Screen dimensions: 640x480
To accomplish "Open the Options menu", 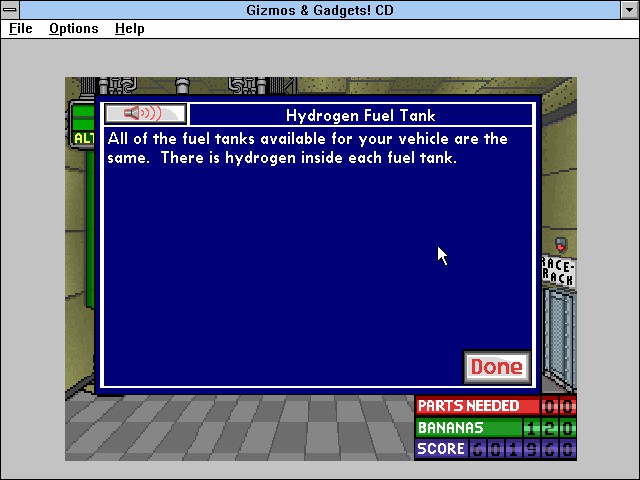I will click(x=73, y=29).
